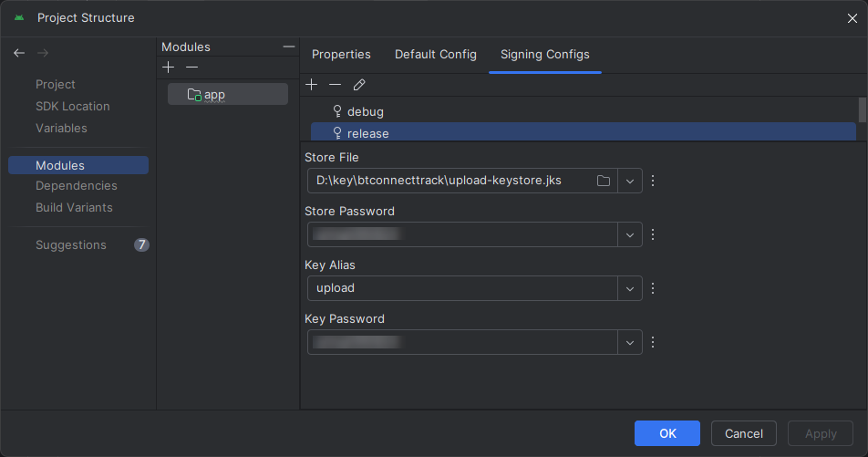Switch to the Properties tab
The height and width of the screenshot is (457, 868).
pyautogui.click(x=341, y=55)
